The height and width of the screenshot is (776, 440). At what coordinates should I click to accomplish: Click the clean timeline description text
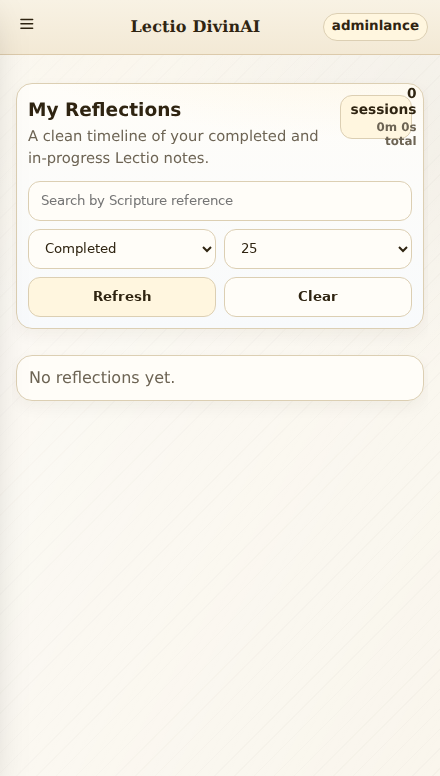[x=173, y=147]
